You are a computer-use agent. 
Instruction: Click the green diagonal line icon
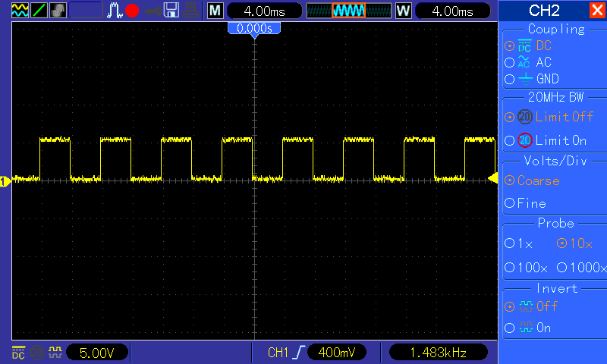tap(39, 11)
